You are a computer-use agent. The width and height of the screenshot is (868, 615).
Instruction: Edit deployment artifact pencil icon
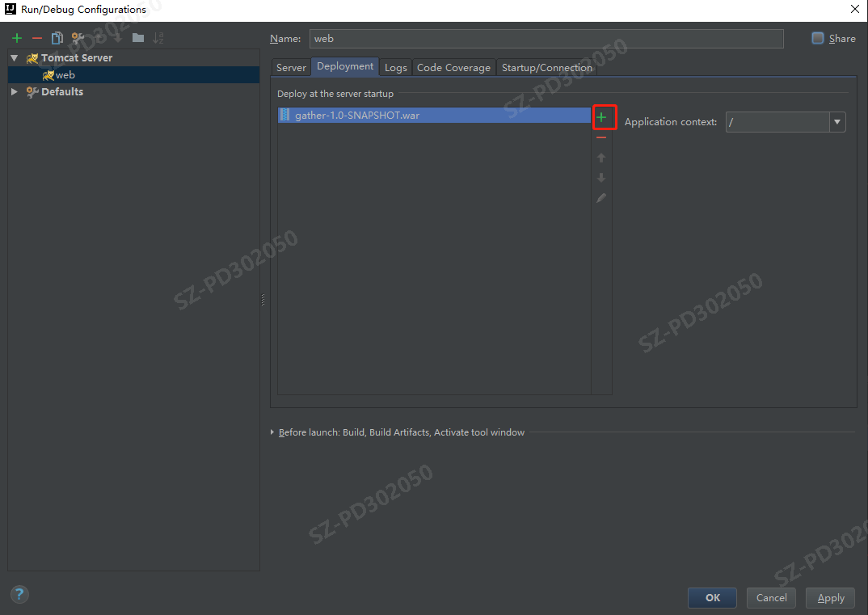pyautogui.click(x=602, y=198)
